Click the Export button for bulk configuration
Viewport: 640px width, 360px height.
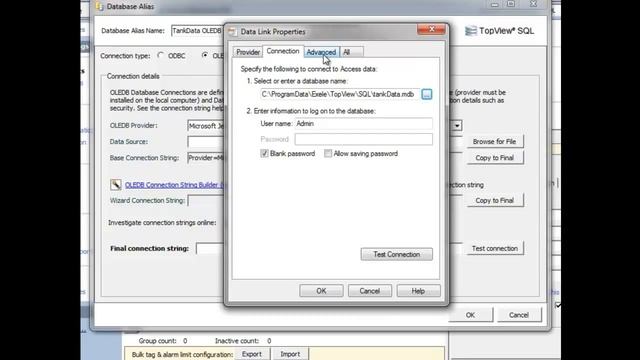(x=252, y=354)
